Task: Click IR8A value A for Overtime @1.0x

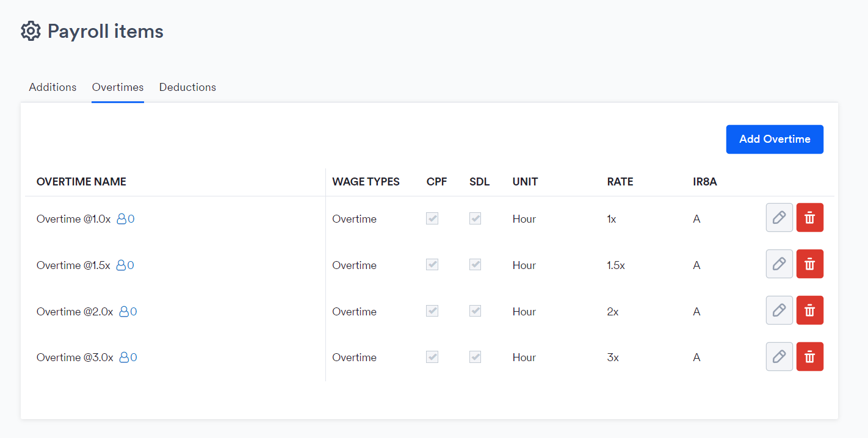Action: [696, 219]
